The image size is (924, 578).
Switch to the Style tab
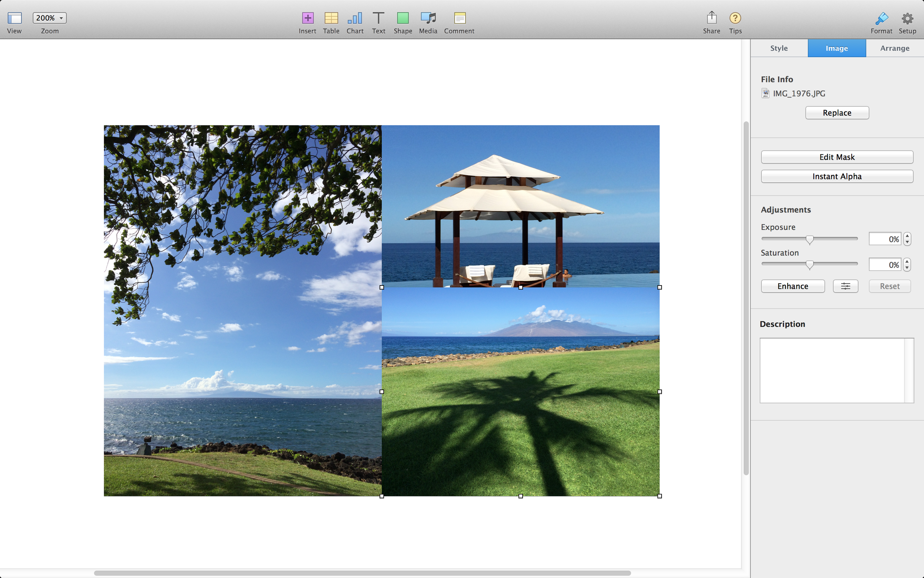tap(779, 48)
